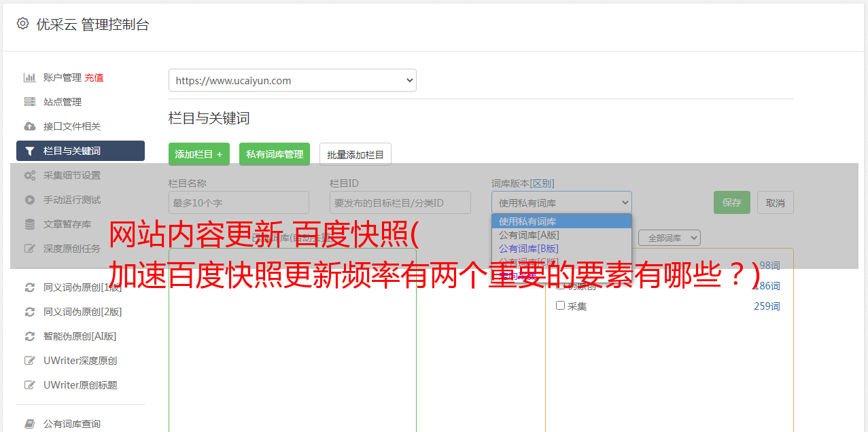The width and height of the screenshot is (868, 432).
Task: Click the cloud upload icon for 接口文件相关
Action: point(30,126)
